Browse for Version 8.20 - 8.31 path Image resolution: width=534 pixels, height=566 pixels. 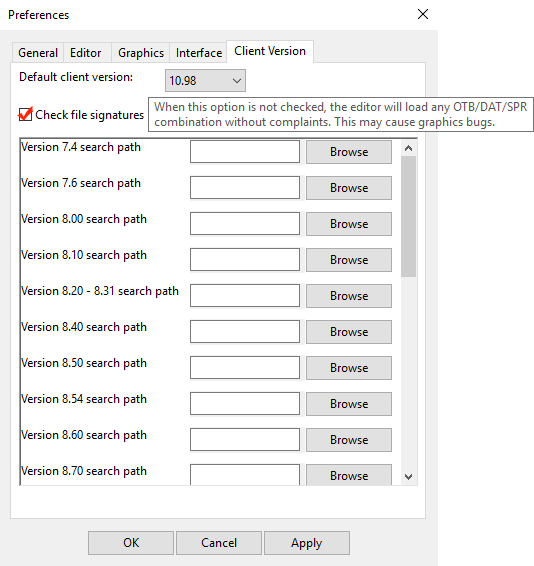pyautogui.click(x=349, y=296)
